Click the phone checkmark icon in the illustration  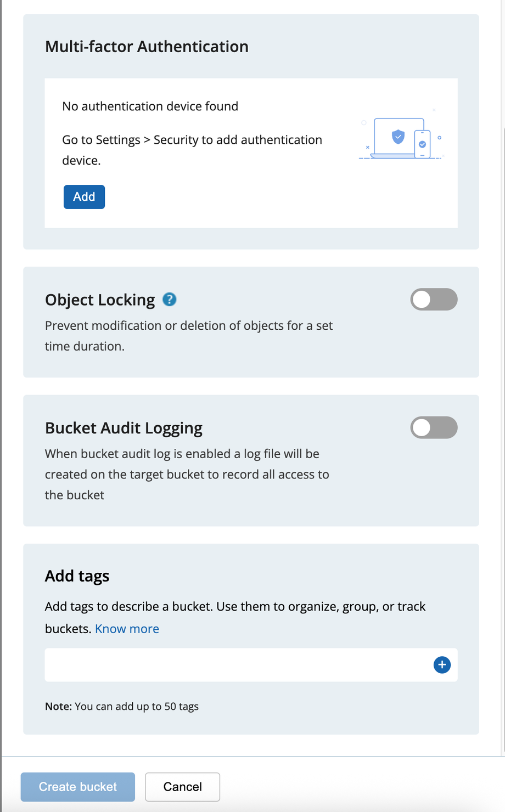tap(422, 144)
